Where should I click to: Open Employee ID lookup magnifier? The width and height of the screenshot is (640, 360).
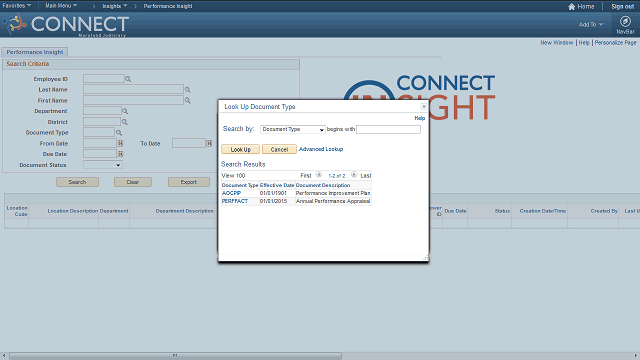pos(128,79)
